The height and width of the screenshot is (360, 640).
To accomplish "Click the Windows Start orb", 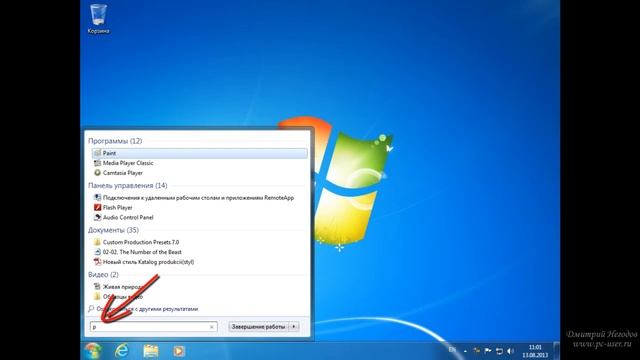I will tap(93, 351).
